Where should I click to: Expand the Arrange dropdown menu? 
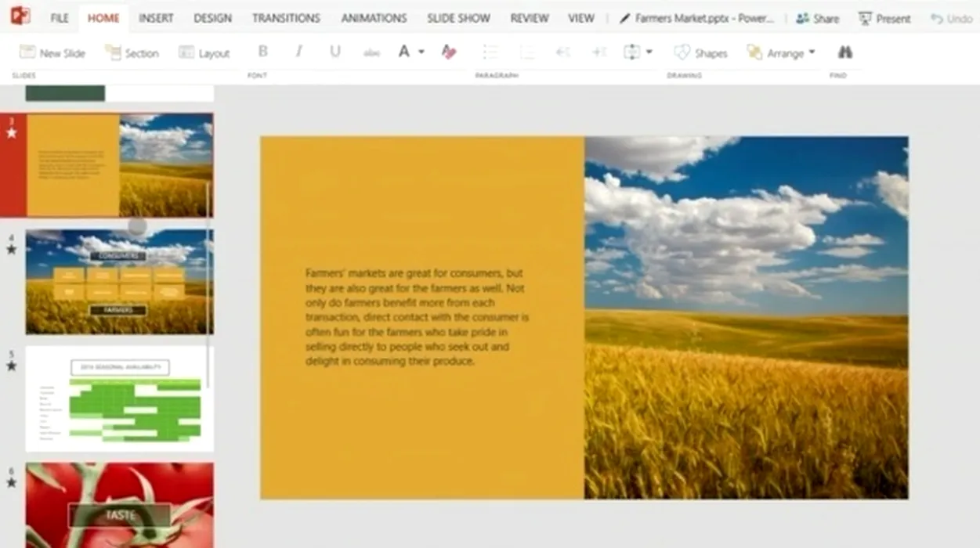tap(812, 52)
